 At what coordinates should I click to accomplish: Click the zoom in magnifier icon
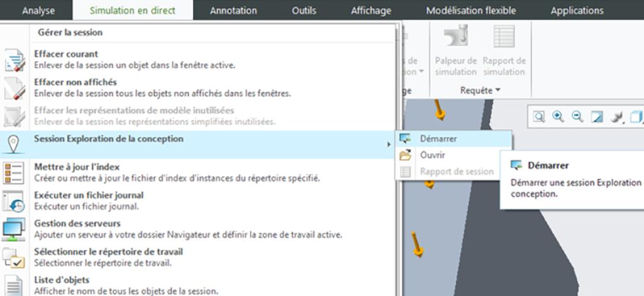[559, 117]
